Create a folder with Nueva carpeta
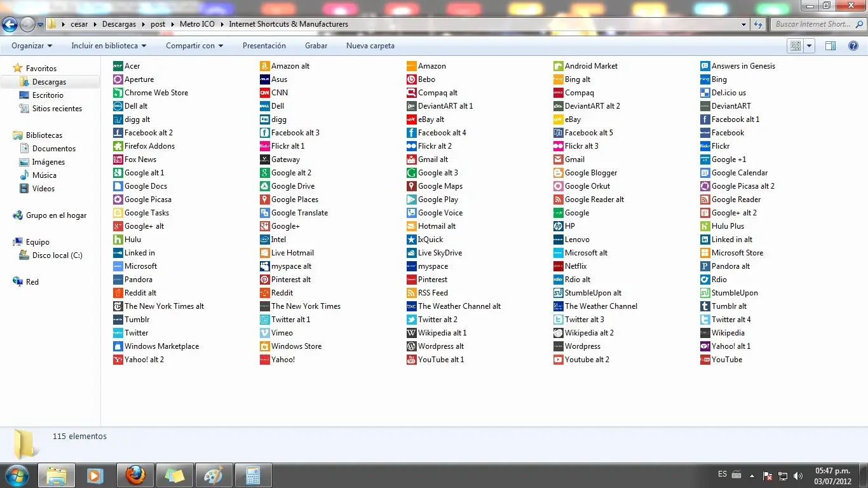 coord(370,46)
